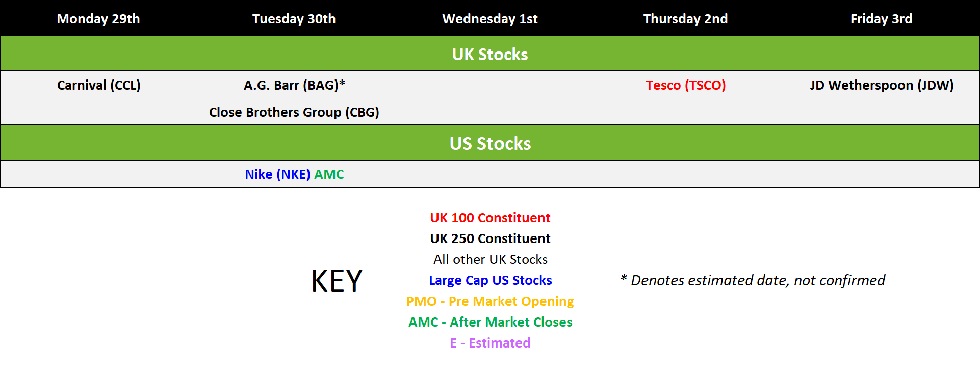Click the US Stocks section banner
Viewport: 980px width, 372px height.
[x=489, y=143]
